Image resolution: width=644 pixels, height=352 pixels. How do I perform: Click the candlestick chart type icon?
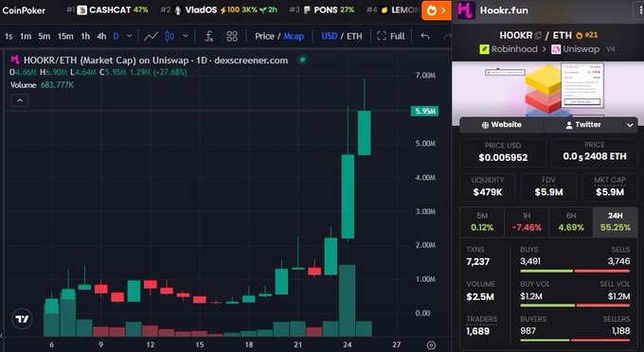point(170,37)
